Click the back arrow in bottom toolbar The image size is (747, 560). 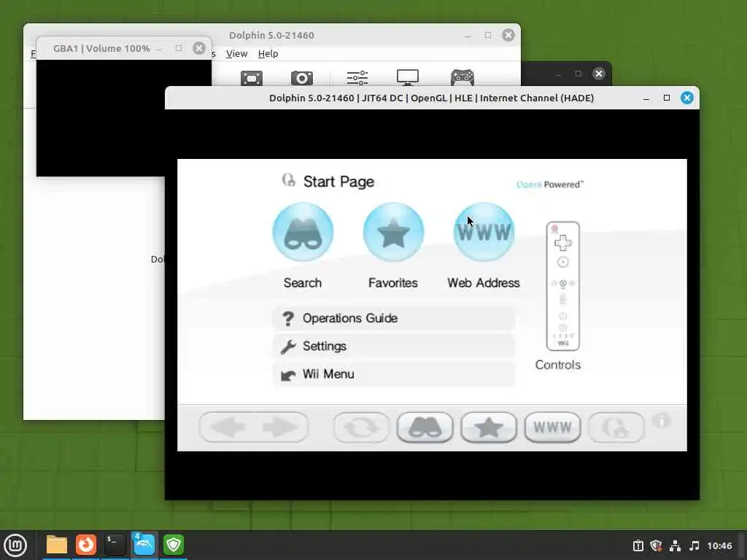(x=227, y=427)
